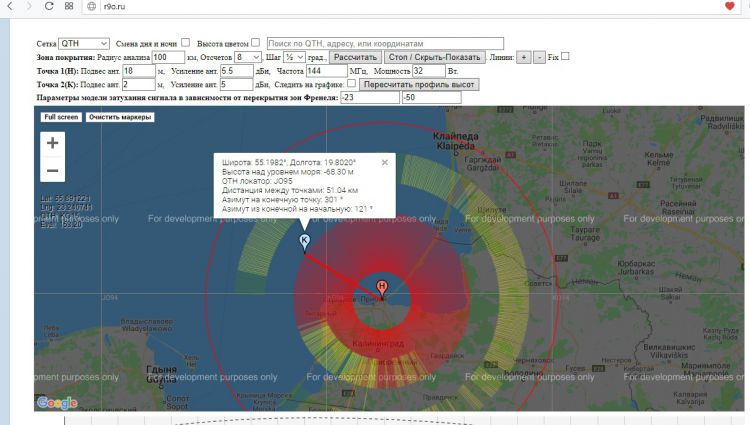Toggle the Fix checkbox

[x=565, y=56]
